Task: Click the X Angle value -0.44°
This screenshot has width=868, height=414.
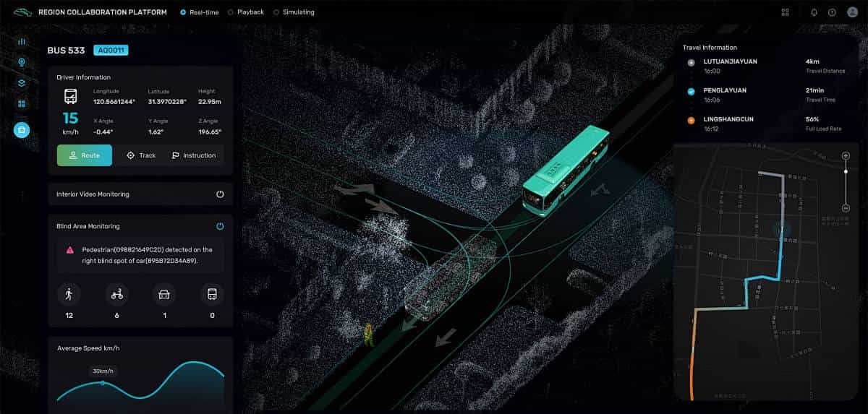Action: pos(105,131)
